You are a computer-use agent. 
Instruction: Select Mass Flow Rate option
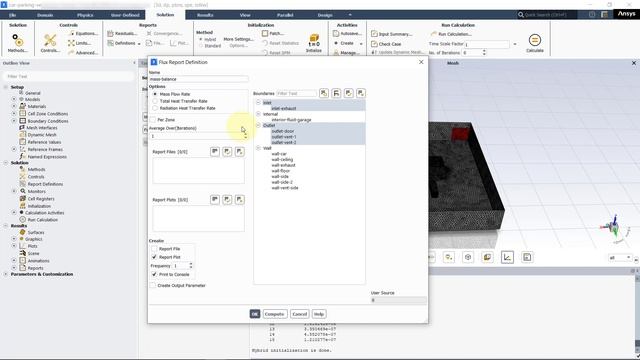[155, 94]
